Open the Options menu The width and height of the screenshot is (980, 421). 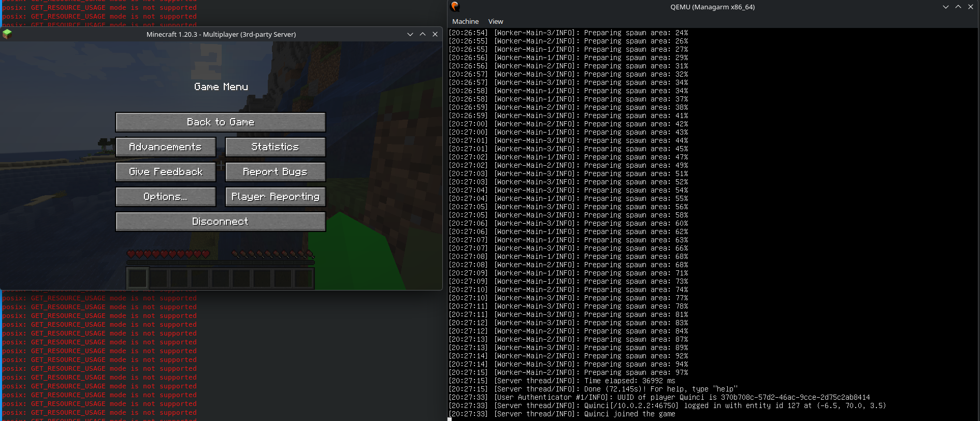point(166,197)
